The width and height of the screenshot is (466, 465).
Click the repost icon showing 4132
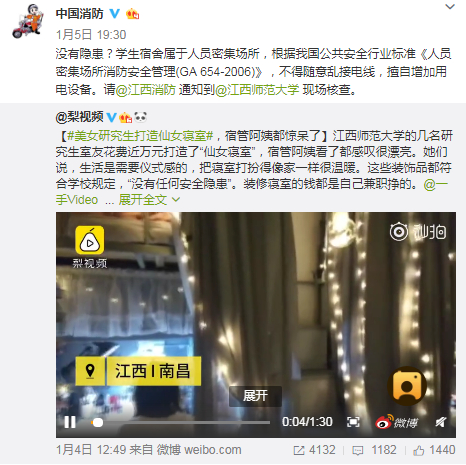314,450
